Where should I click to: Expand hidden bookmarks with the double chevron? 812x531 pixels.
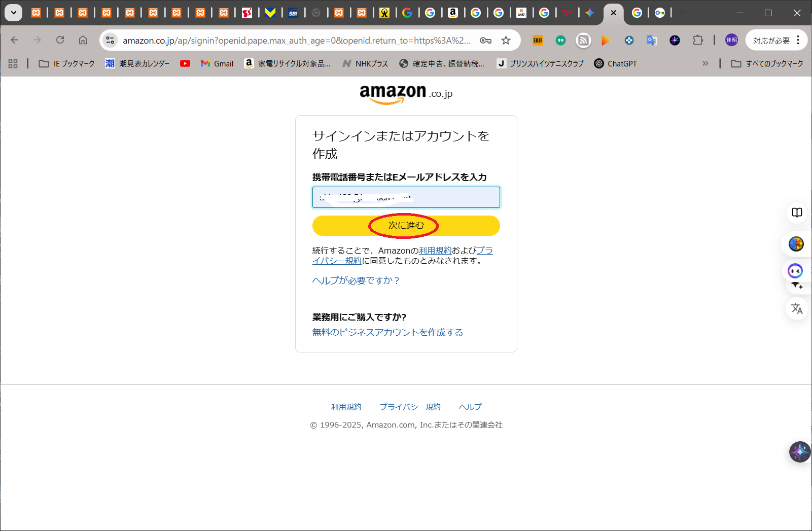[705, 63]
